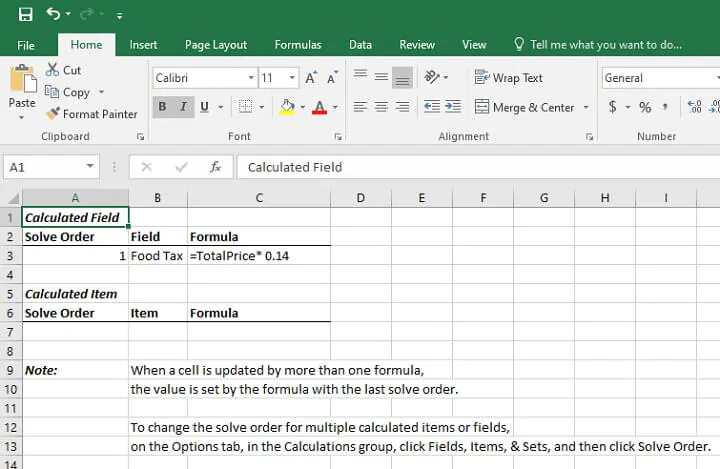
Task: Open the Formulas tab
Action: click(x=298, y=45)
